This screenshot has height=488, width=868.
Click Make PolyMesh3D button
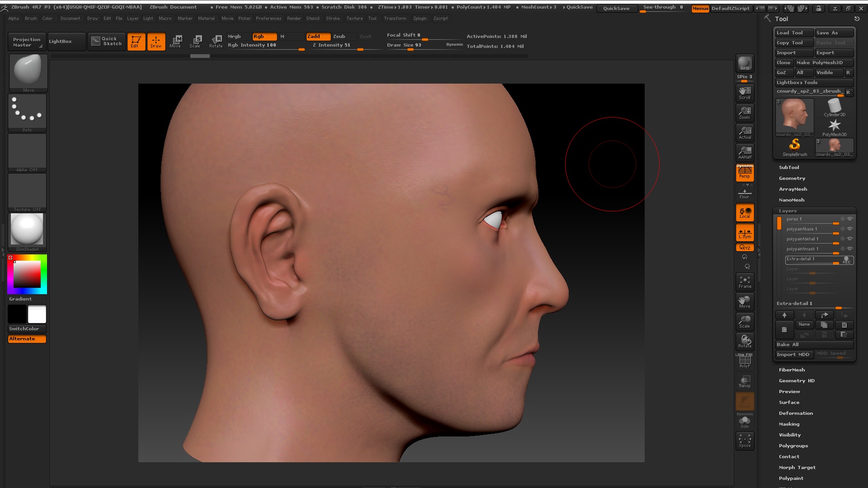(824, 63)
